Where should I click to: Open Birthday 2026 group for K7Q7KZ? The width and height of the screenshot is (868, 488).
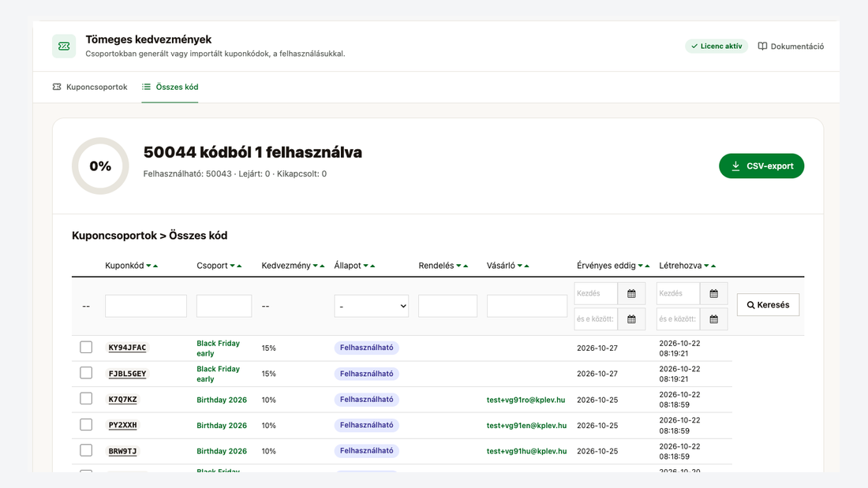pos(222,400)
